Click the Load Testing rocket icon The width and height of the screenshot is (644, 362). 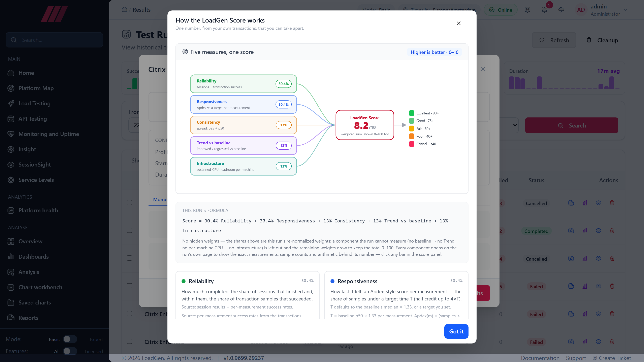11,103
